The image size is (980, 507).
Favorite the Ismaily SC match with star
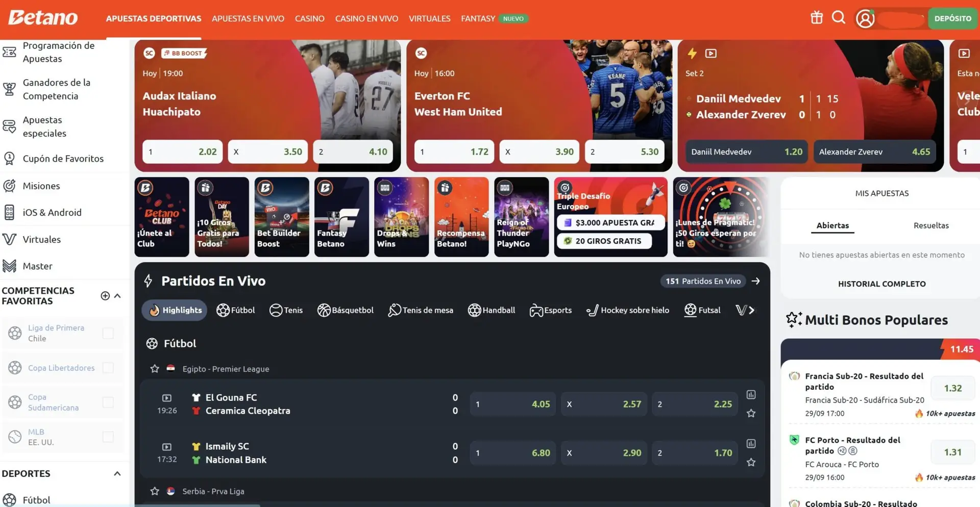[x=751, y=463]
